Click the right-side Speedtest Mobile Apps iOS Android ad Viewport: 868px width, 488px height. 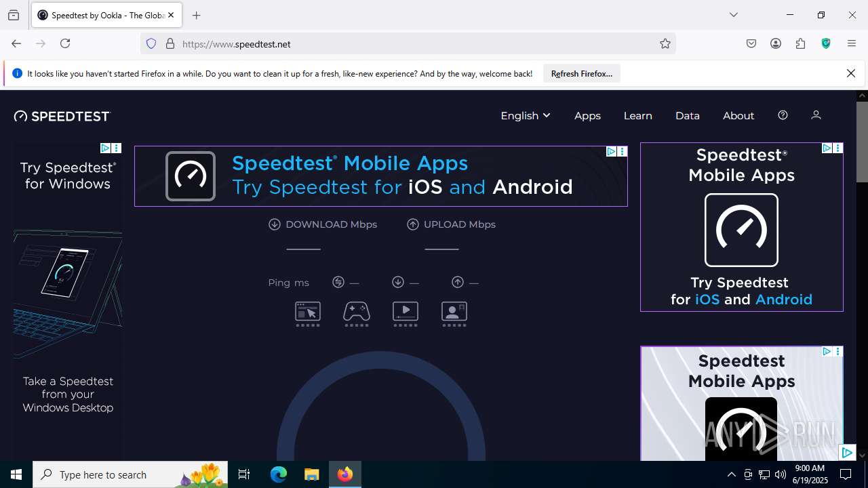point(741,227)
